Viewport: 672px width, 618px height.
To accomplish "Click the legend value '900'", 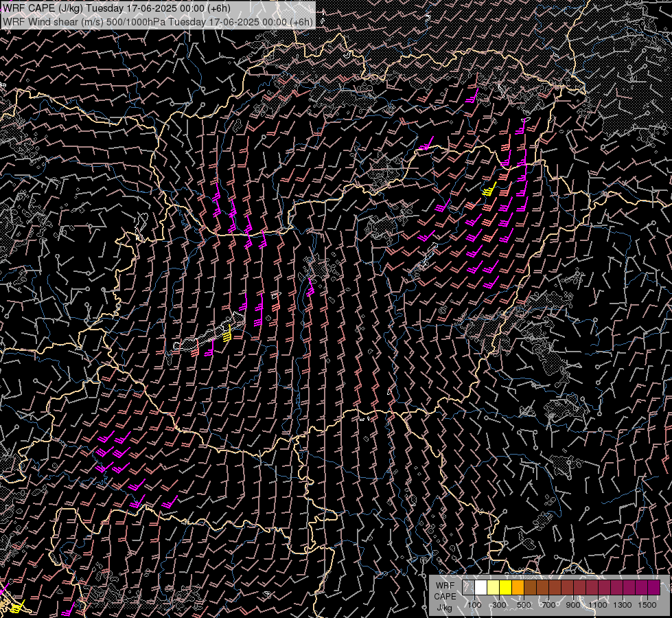I will pyautogui.click(x=573, y=605).
